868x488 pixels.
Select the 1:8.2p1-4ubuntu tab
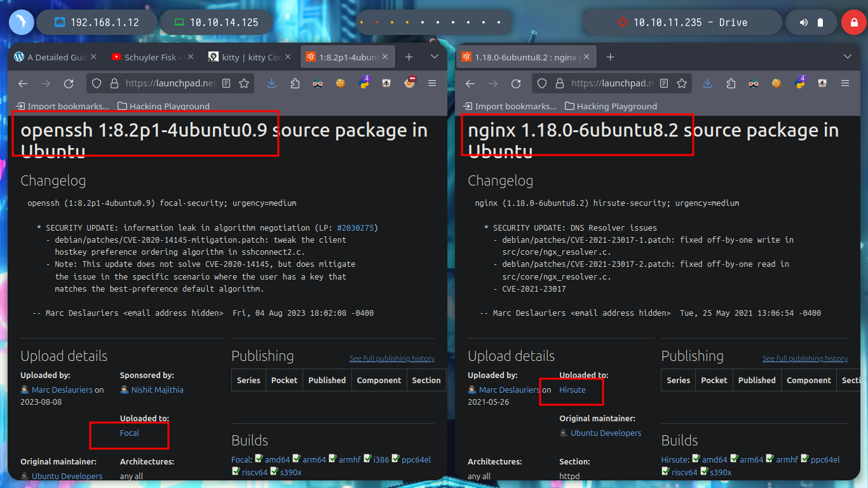[348, 57]
